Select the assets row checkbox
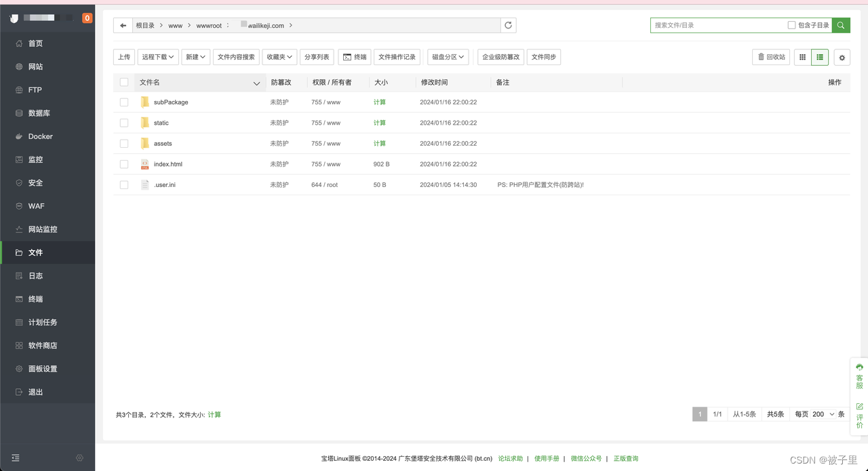 pos(124,144)
